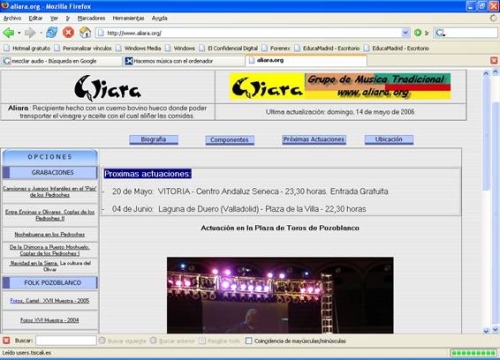Viewport: 500px width, 360px height.
Task: Close the current tab with red X
Action: pos(494,60)
